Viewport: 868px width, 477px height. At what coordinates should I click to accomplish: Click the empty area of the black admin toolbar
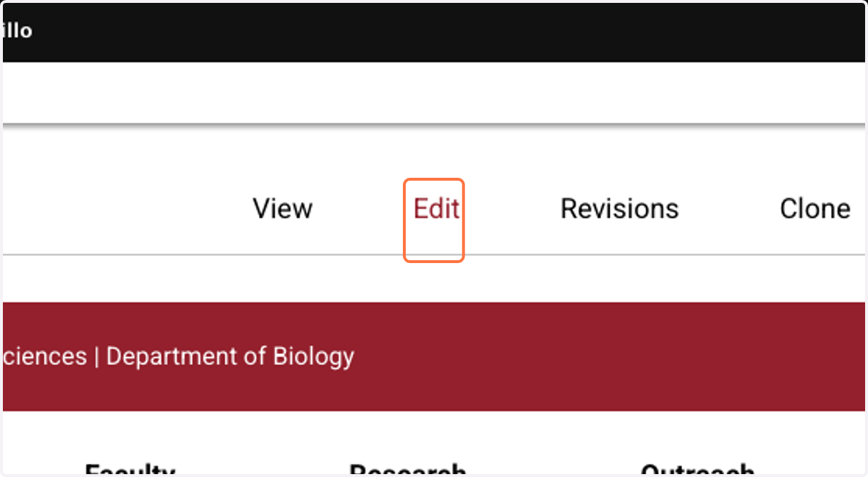pyautogui.click(x=448, y=32)
